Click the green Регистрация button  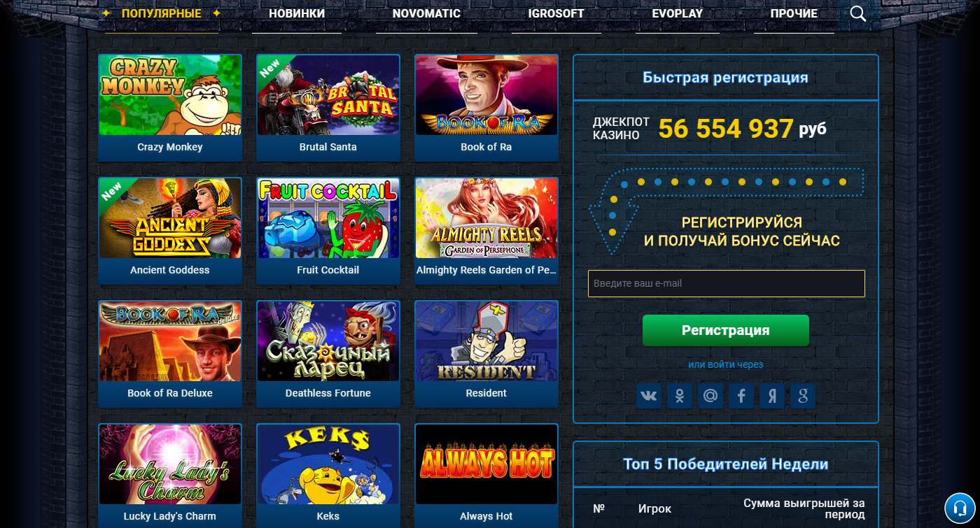(726, 330)
